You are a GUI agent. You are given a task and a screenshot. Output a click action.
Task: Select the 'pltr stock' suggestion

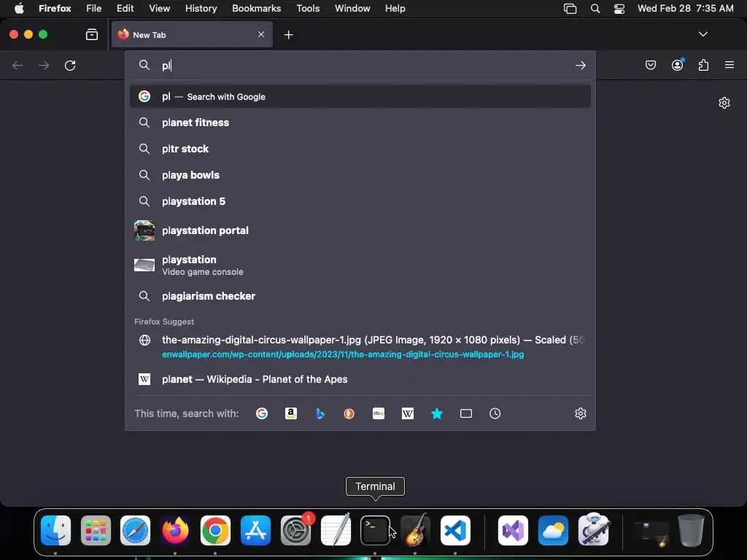pyautogui.click(x=360, y=149)
